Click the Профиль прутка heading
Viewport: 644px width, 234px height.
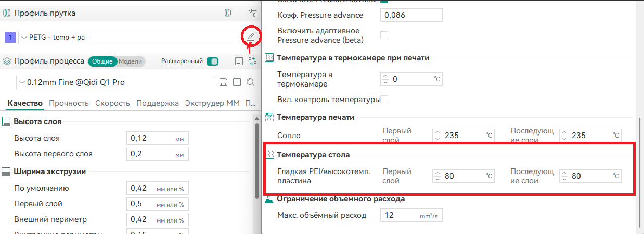click(45, 13)
